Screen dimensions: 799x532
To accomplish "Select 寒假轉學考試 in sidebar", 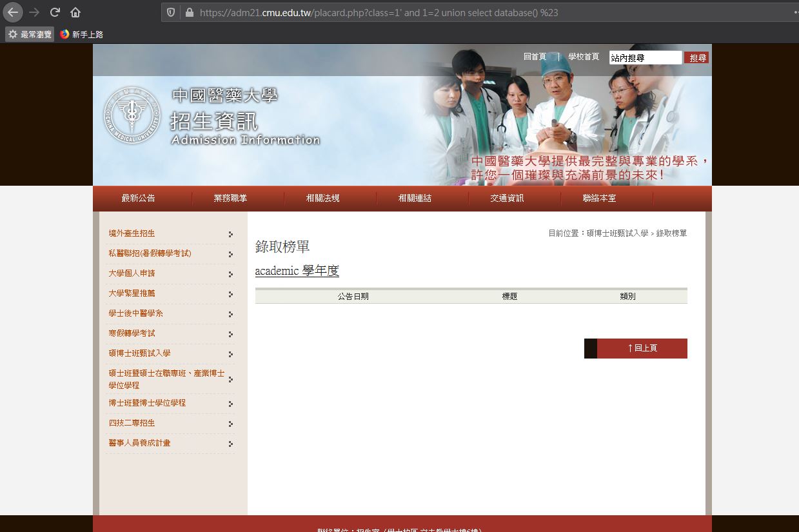I will pos(132,333).
